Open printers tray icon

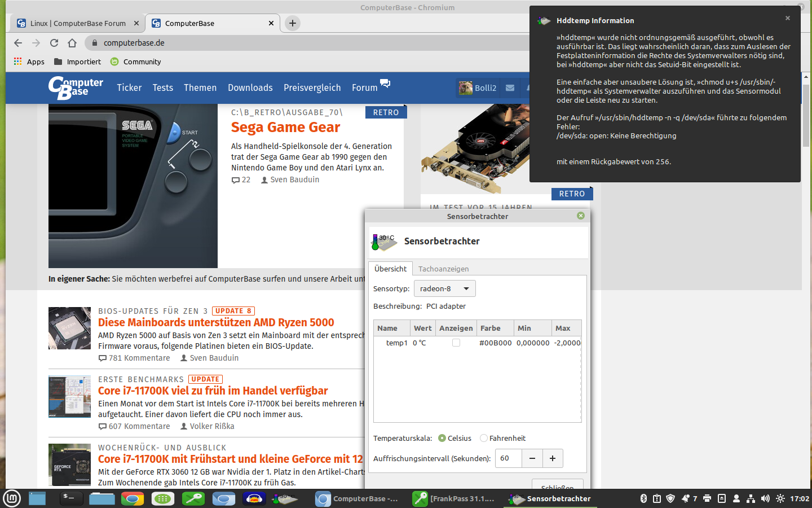point(707,498)
